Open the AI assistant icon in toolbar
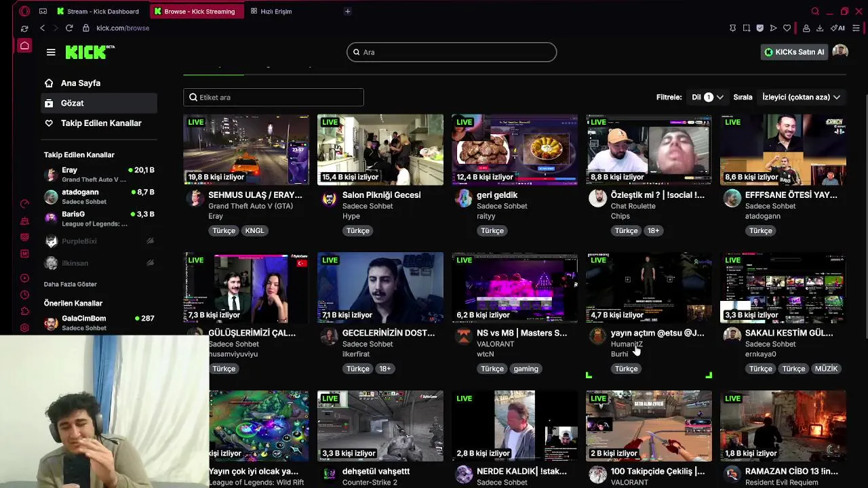 [837, 28]
